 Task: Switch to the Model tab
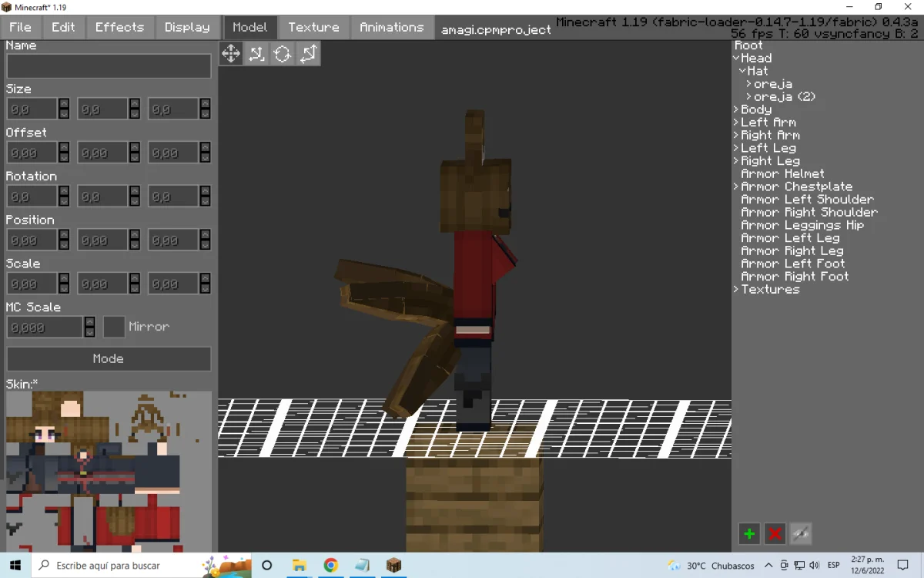click(x=250, y=27)
